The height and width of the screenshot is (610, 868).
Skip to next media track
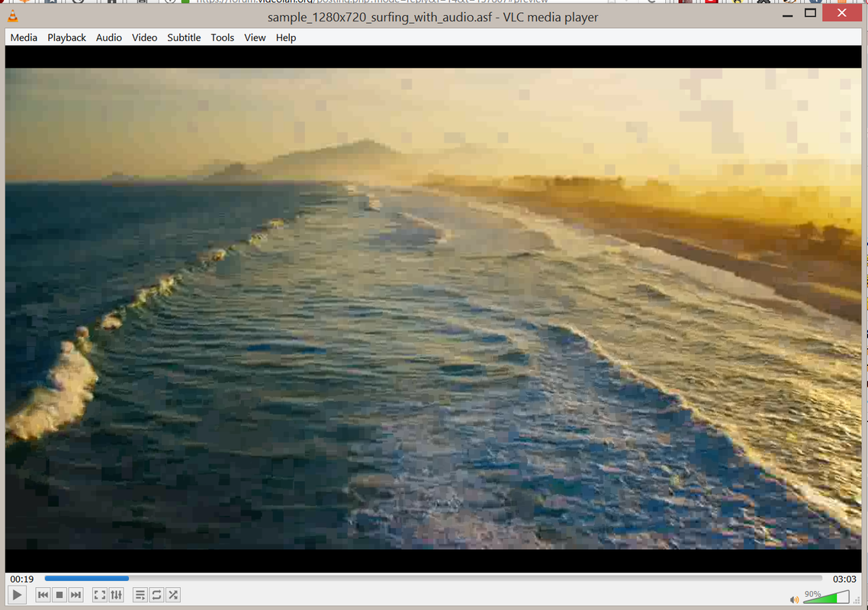coord(76,595)
